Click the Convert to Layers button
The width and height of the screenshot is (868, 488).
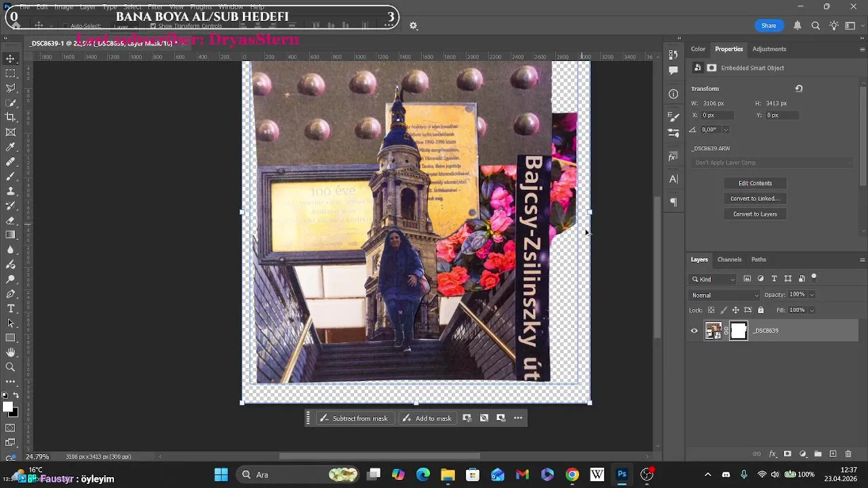pos(755,214)
